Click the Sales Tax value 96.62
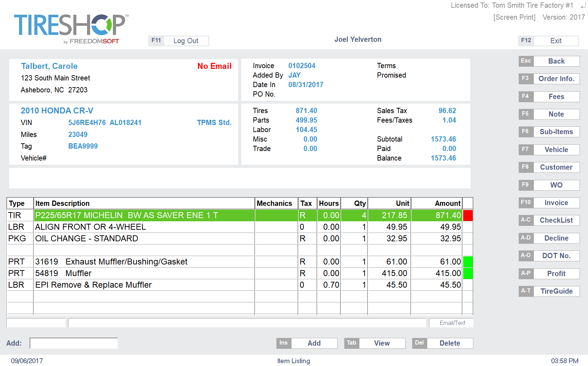The height and width of the screenshot is (366, 588). click(447, 111)
